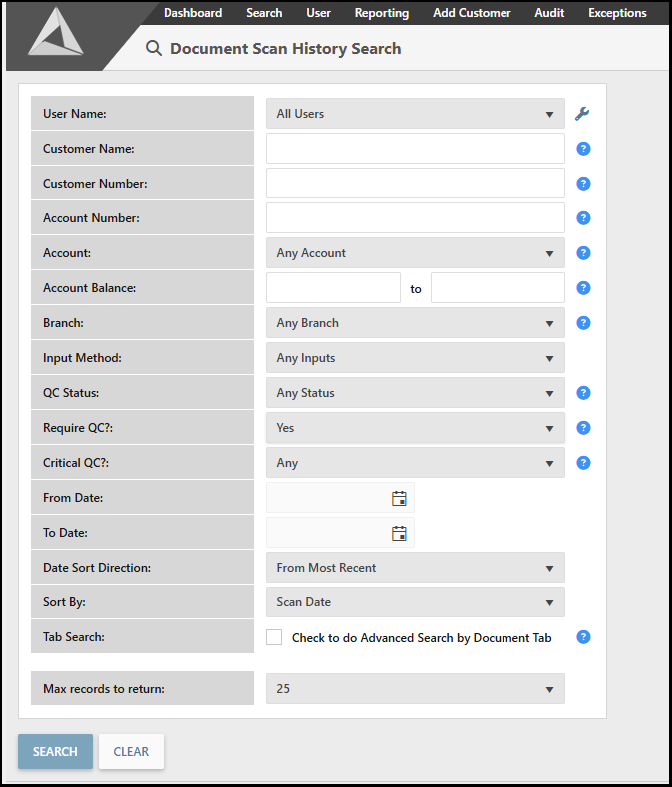The image size is (672, 787).
Task: Open the Exceptions menu
Action: (617, 13)
